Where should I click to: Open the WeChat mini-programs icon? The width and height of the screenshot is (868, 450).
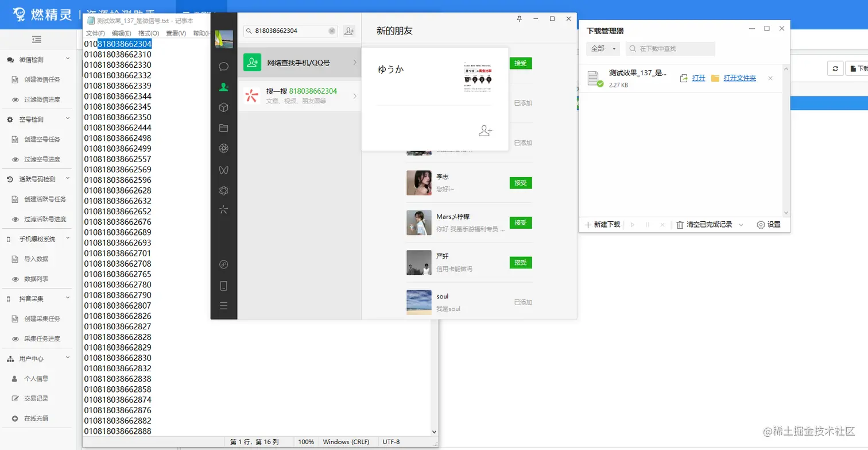click(x=224, y=264)
